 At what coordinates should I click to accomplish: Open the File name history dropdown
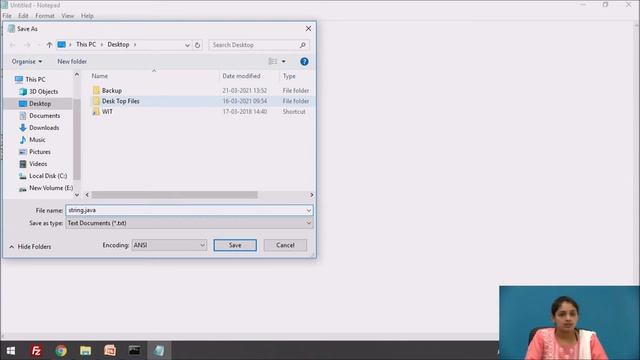309,210
